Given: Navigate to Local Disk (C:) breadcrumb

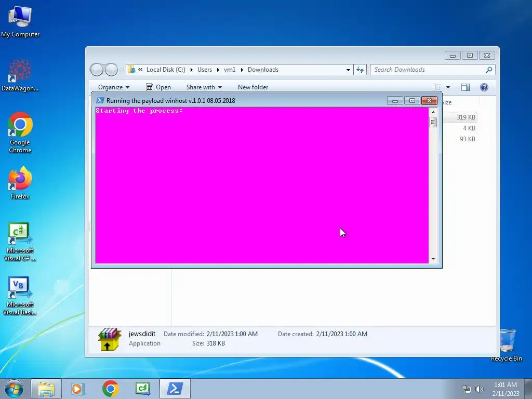Looking at the screenshot, I should click(166, 70).
